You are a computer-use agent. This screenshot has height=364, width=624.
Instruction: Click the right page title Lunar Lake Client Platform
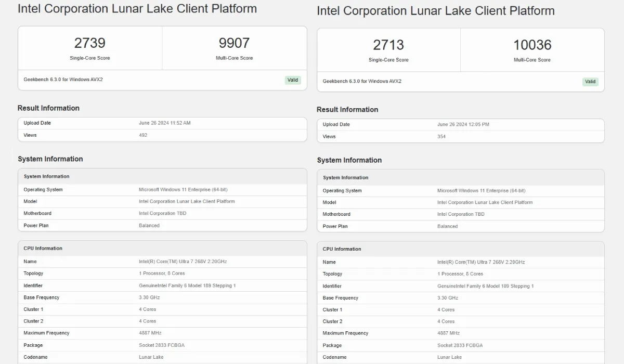436,10
